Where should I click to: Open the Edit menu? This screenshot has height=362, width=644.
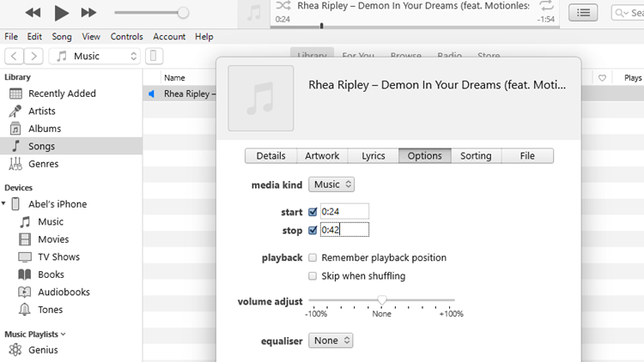pyautogui.click(x=34, y=37)
